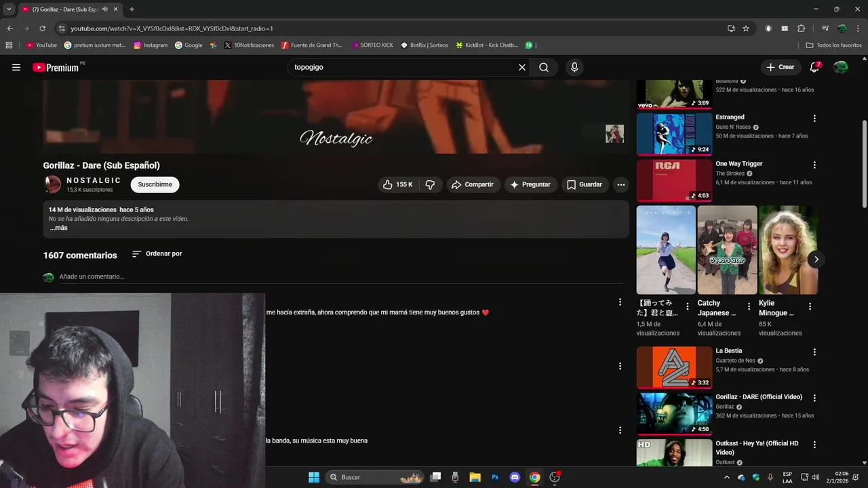This screenshot has height=488, width=868.
Task: Clear the search box text
Action: tap(522, 67)
